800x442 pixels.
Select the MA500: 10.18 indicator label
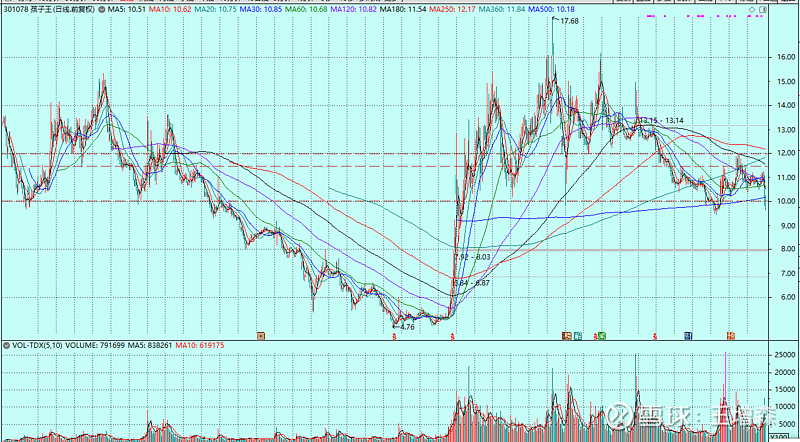pos(551,10)
